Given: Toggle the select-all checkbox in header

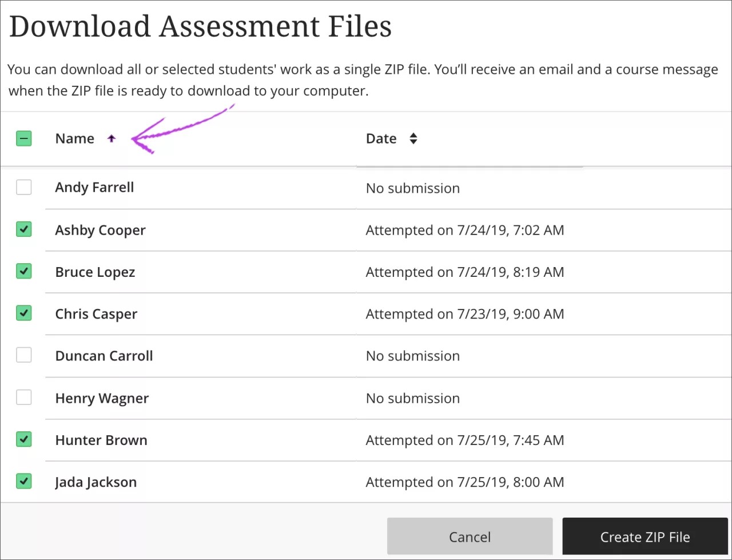Looking at the screenshot, I should pos(23,138).
